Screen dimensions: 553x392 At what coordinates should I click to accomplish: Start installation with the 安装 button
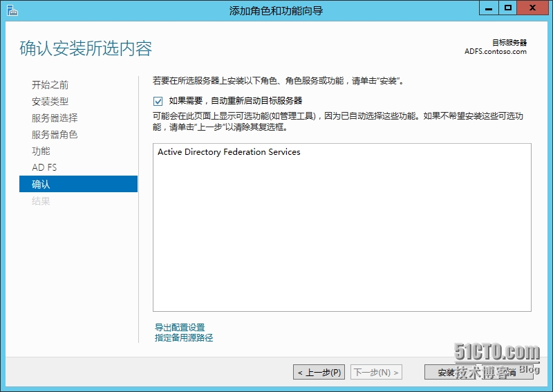coord(447,373)
